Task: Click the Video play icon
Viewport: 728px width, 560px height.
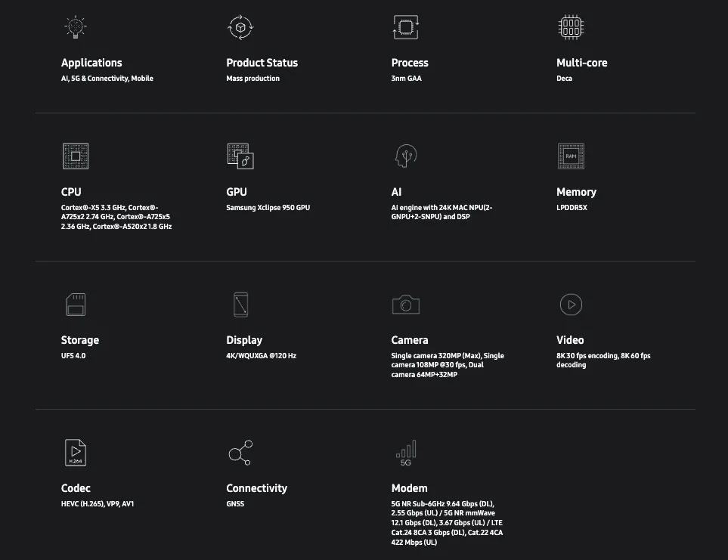Action: point(571,305)
